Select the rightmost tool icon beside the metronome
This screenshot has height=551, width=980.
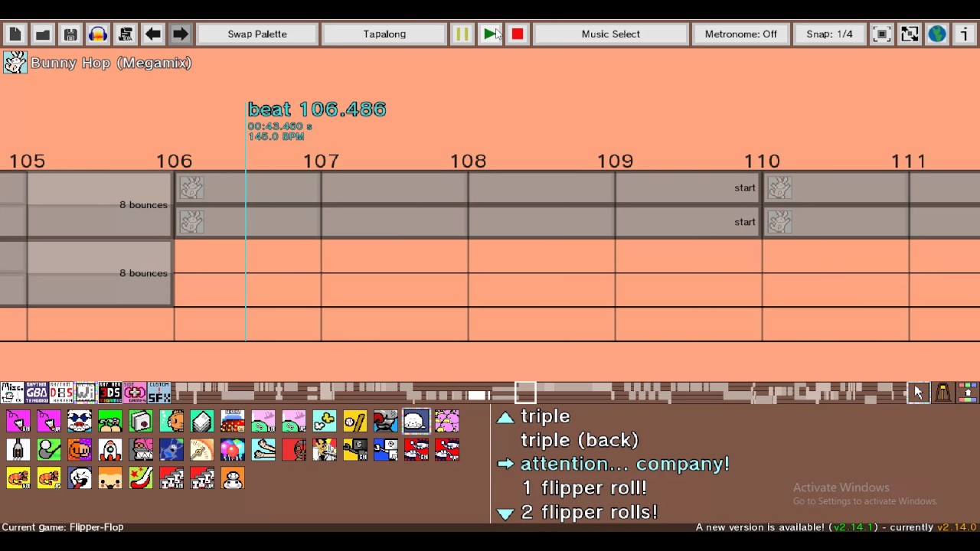point(968,393)
